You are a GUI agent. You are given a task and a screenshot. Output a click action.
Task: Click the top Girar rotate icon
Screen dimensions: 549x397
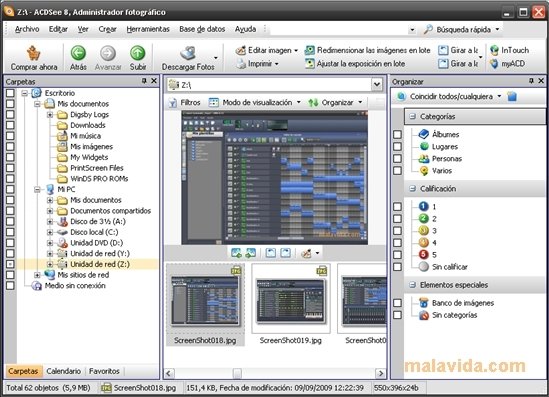point(443,50)
